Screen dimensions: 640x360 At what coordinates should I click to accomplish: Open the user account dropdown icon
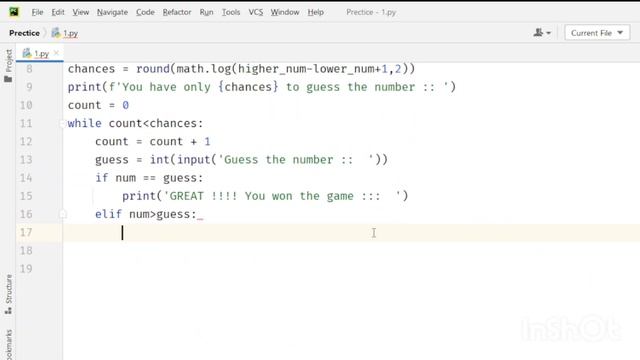(x=542, y=33)
